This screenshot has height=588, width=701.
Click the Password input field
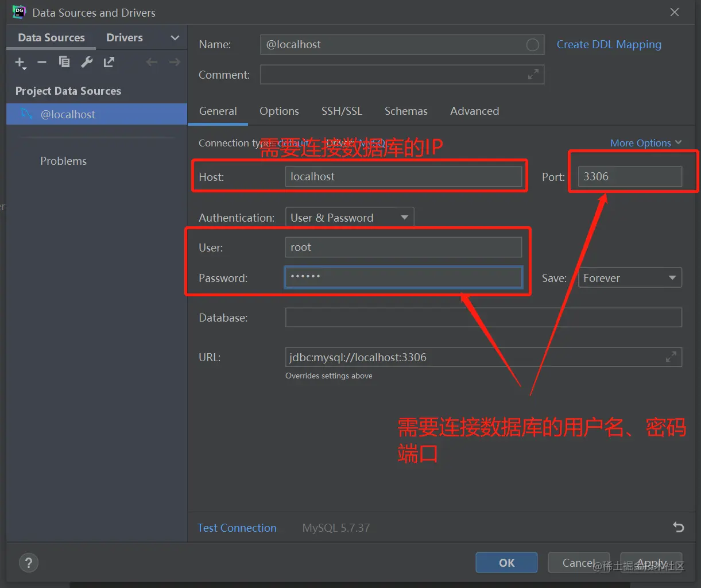404,277
